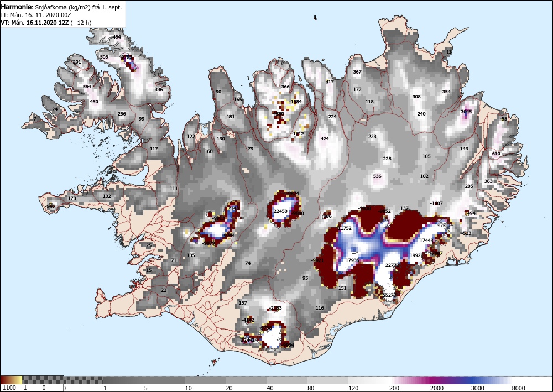Click the map value 417
The image size is (553, 392).
tap(330, 82)
